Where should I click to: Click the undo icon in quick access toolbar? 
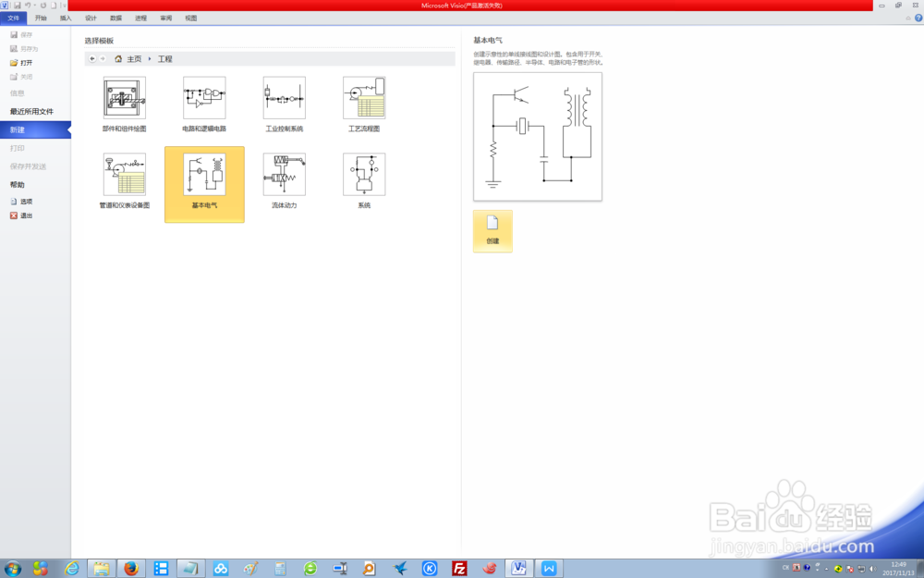coord(28,6)
